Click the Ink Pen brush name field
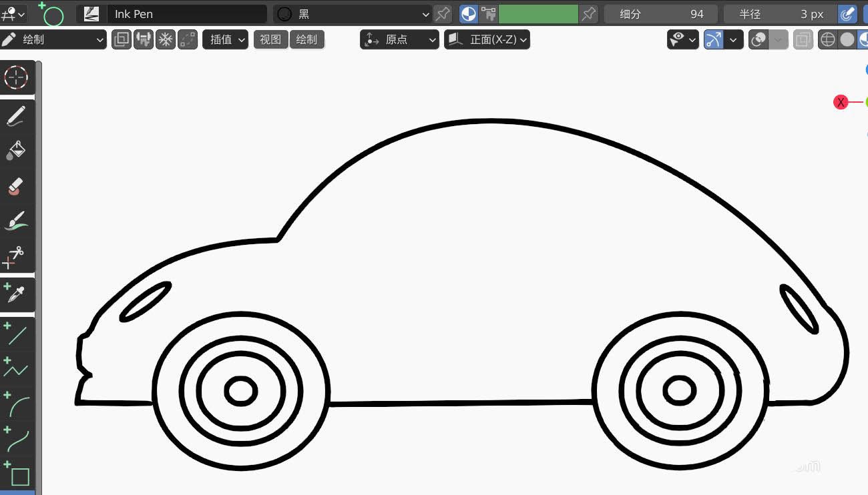Image resolution: width=868 pixels, height=495 pixels. pos(187,13)
